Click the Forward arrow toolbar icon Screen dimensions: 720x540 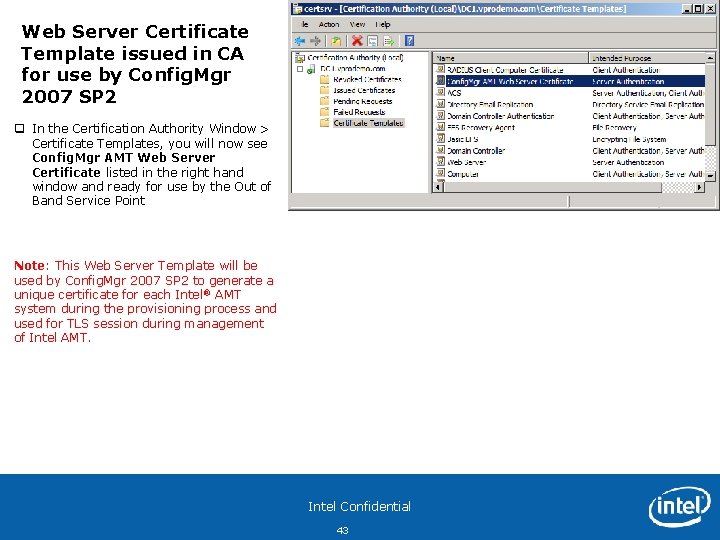coord(315,41)
